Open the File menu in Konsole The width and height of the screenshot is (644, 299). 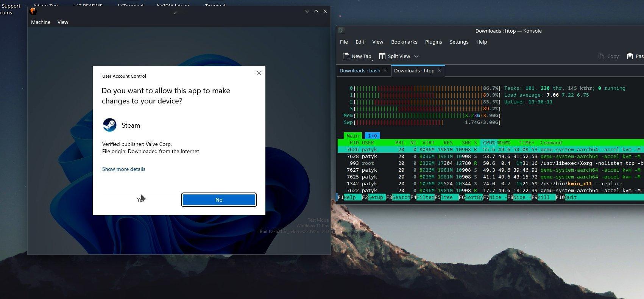[344, 42]
